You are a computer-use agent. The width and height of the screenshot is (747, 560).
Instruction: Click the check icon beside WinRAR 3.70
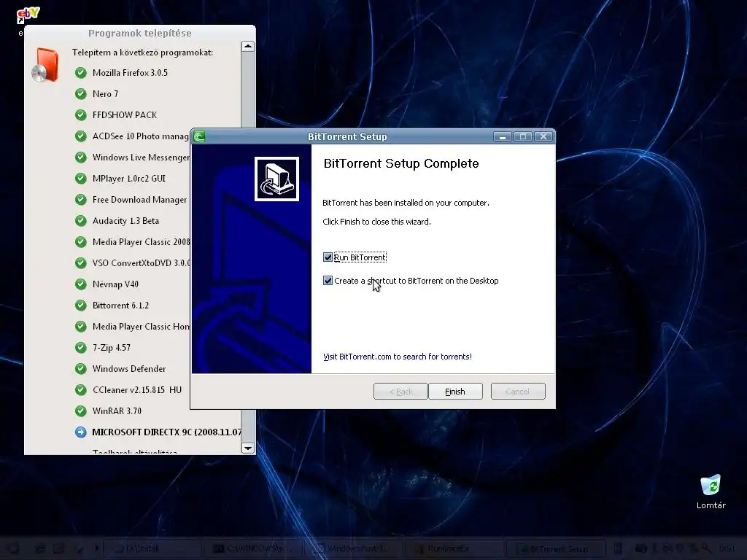(80, 411)
